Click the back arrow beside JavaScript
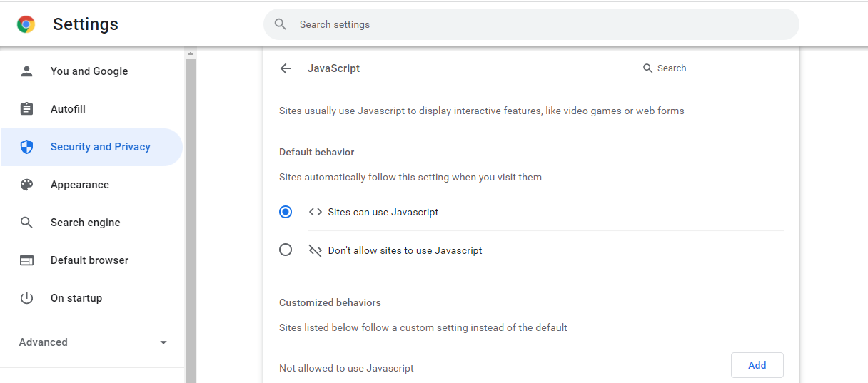Viewport: 868px width, 383px height. (x=286, y=68)
